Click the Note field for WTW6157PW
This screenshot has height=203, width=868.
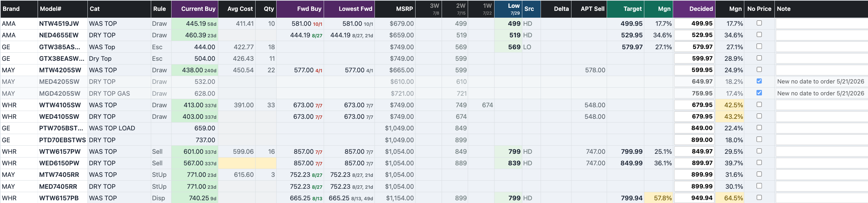pos(822,151)
